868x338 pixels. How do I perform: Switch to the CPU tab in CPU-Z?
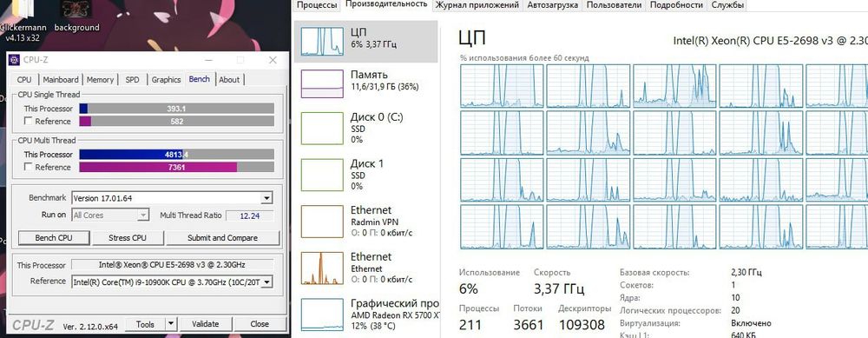pyautogui.click(x=24, y=80)
